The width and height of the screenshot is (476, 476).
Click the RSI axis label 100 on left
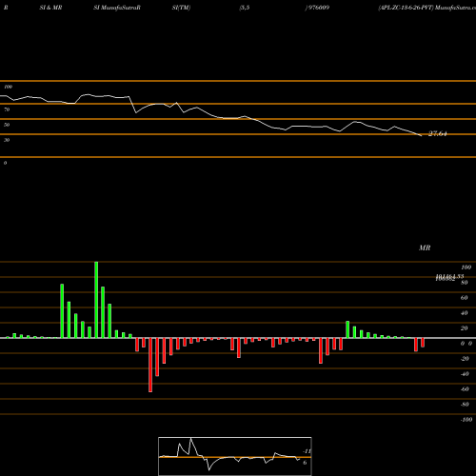click(x=8, y=87)
